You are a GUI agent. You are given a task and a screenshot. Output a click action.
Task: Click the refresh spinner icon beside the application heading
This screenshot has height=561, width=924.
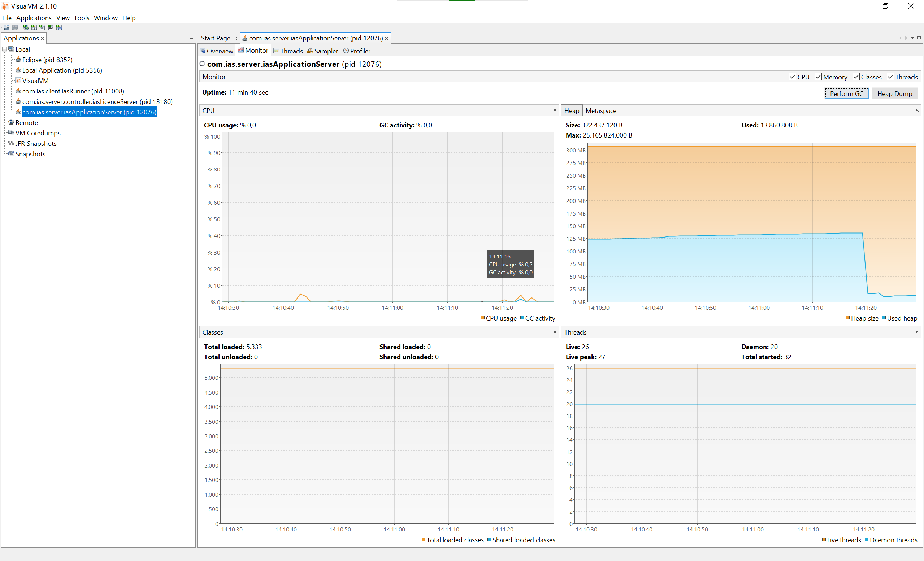[203, 64]
